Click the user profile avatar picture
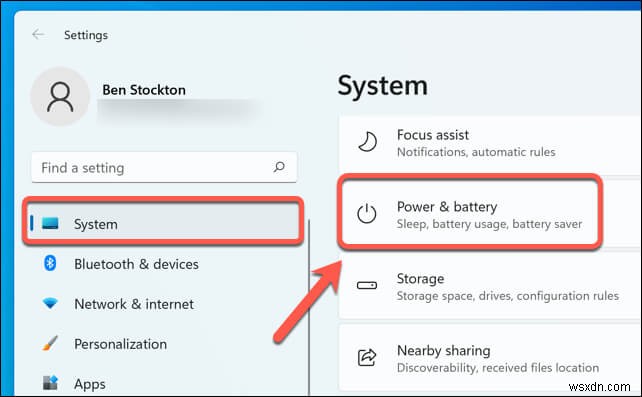 (60, 97)
